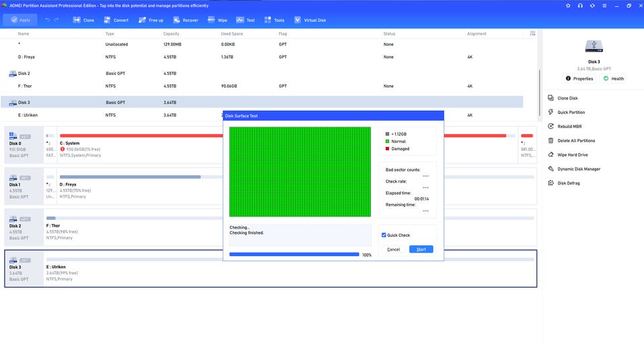Click the Rebuild MBR icon in sidebar
The height and width of the screenshot is (346, 644).
[551, 126]
